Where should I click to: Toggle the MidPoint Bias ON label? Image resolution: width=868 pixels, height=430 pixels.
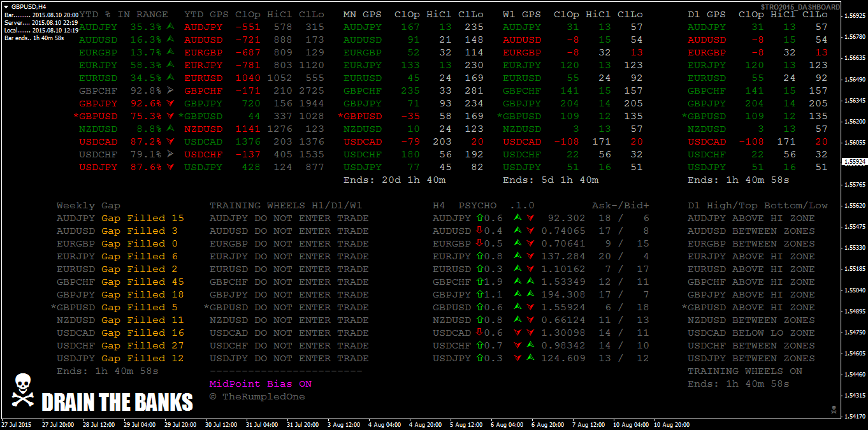[x=261, y=384]
